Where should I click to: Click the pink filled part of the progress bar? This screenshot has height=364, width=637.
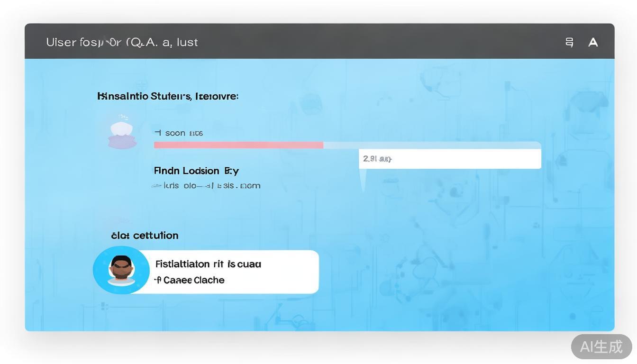tap(238, 145)
